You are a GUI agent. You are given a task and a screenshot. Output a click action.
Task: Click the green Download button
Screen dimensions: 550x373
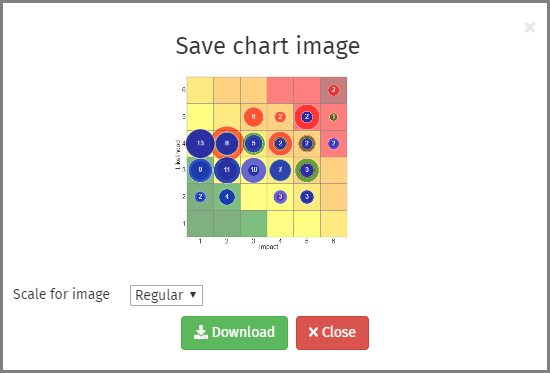(x=234, y=333)
